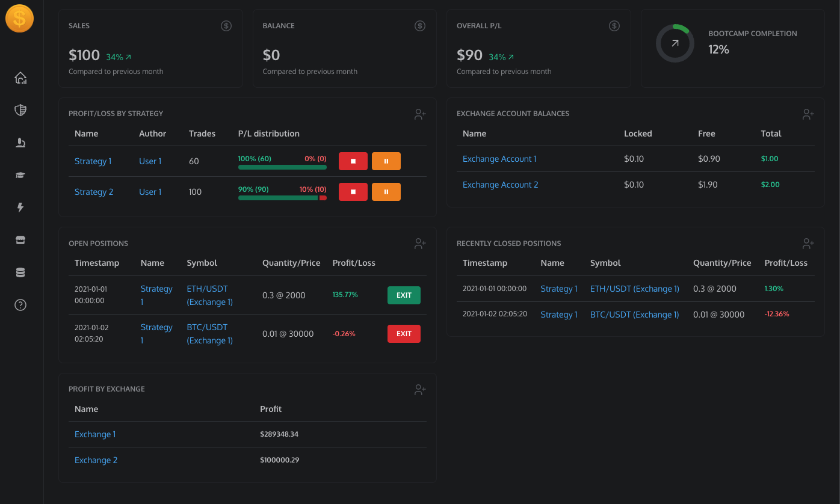Click Strategy 2 P/L distribution bar
This screenshot has height=504, width=840.
(282, 198)
